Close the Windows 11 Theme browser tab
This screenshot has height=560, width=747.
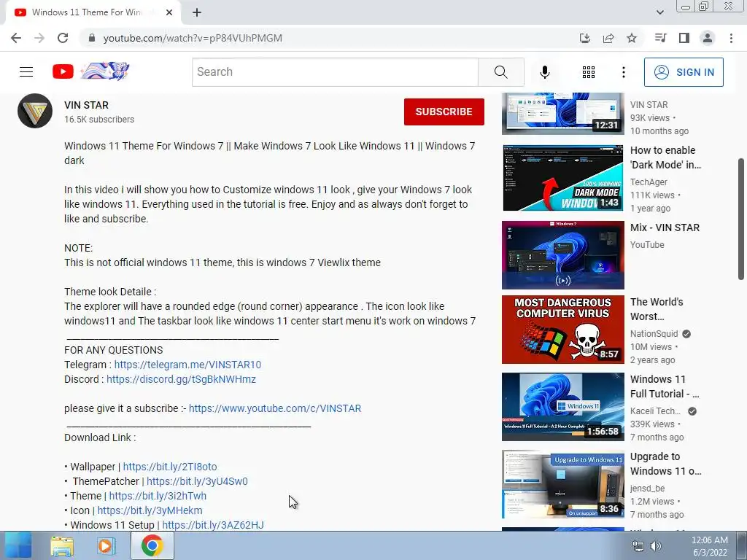(169, 12)
